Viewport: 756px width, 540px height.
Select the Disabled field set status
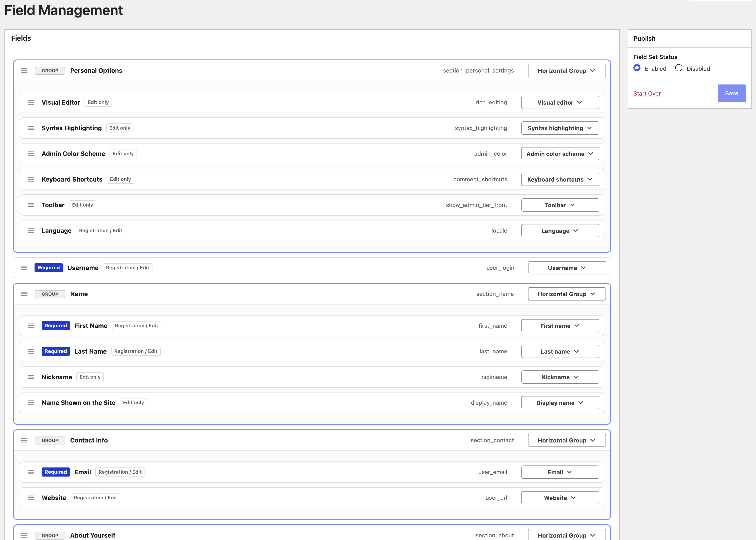679,68
